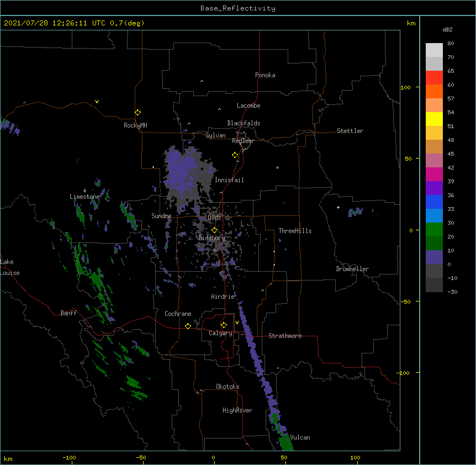The width and height of the screenshot is (476, 465).
Task: Click the Blackfalds city label
Action: click(x=244, y=123)
